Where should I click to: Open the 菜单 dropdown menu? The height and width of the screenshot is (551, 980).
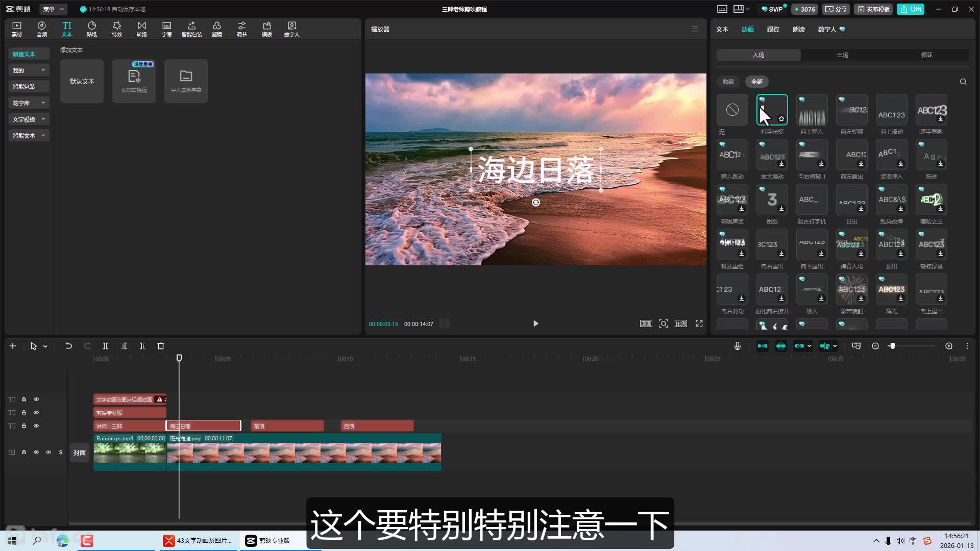[53, 9]
